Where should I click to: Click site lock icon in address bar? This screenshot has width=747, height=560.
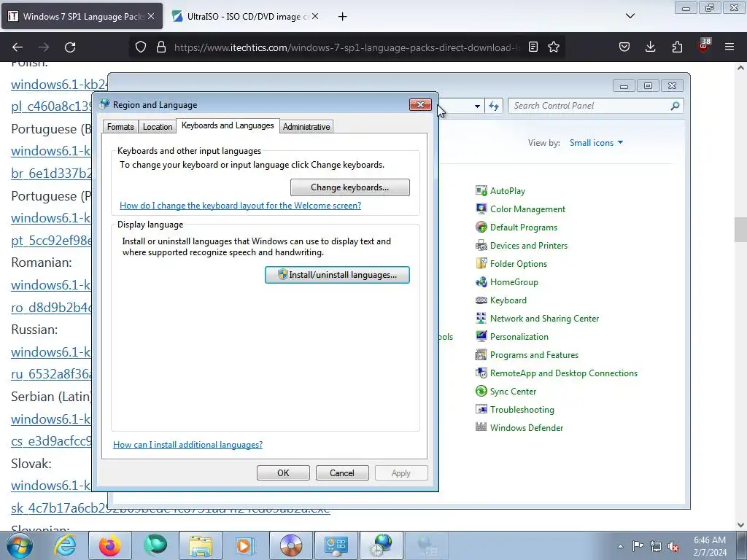pos(161,47)
